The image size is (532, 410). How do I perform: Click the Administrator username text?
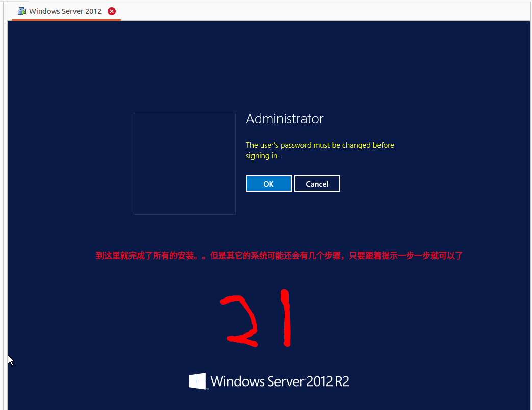click(285, 119)
